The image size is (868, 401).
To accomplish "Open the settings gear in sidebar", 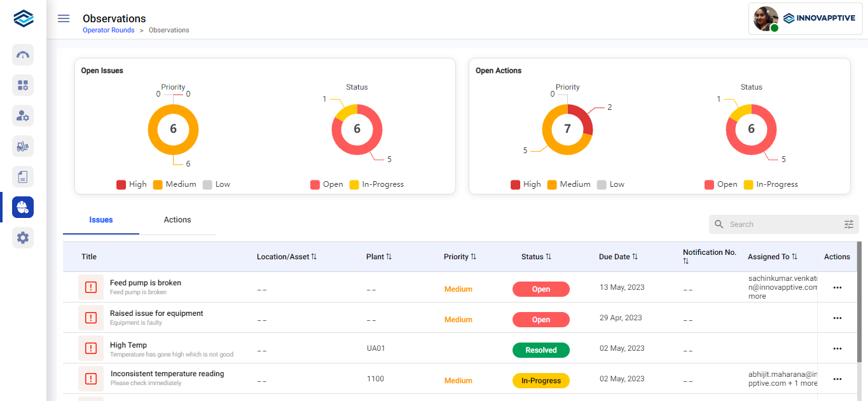I will (23, 238).
